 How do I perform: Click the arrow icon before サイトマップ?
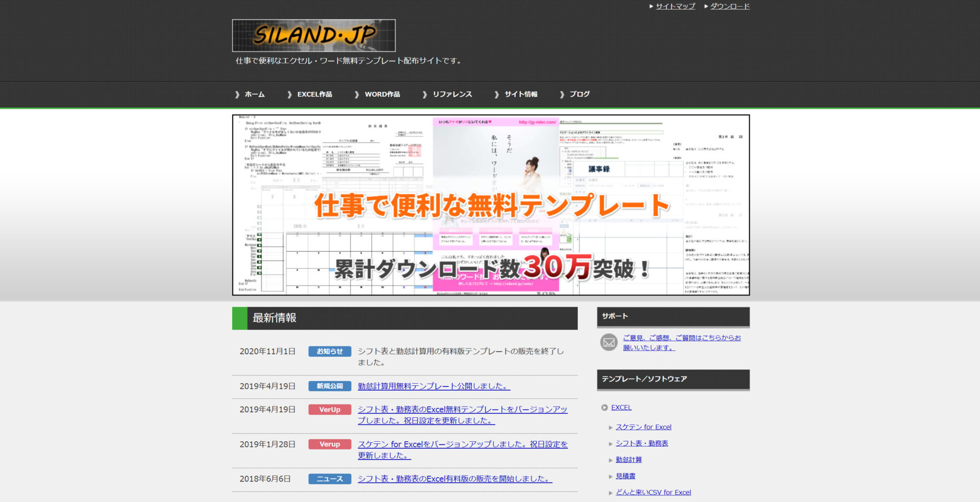(651, 6)
